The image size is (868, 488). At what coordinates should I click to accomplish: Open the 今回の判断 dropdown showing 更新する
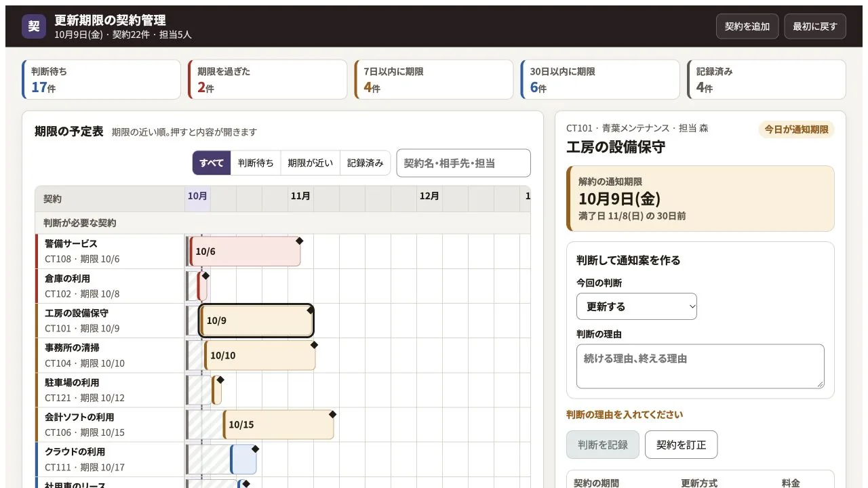click(x=637, y=306)
